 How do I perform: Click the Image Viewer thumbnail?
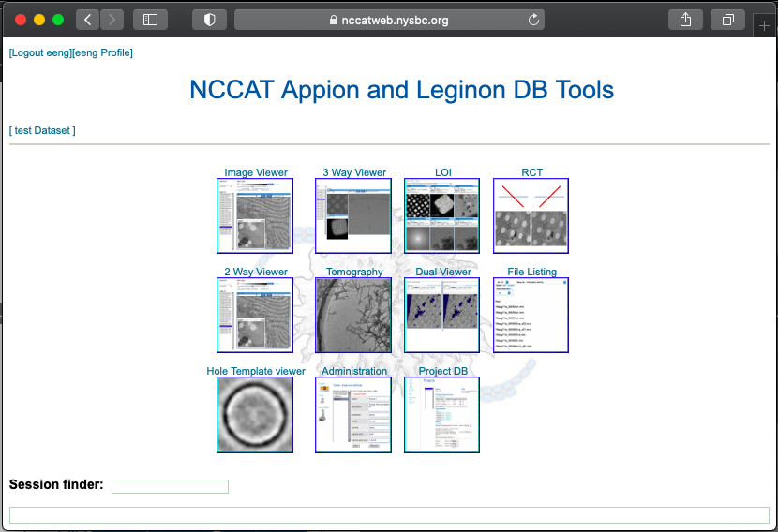click(x=255, y=215)
